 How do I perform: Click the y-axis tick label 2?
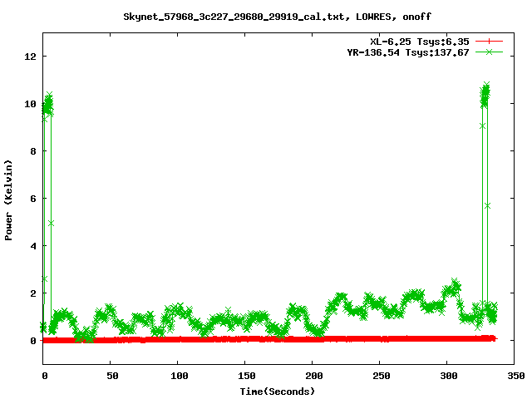(x=33, y=293)
